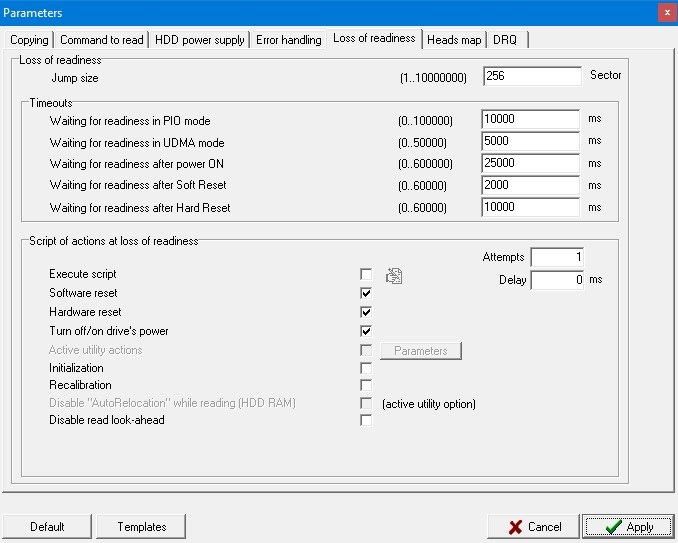Image resolution: width=678 pixels, height=543 pixels.
Task: Enable the Execute script checkbox
Action: click(x=366, y=274)
